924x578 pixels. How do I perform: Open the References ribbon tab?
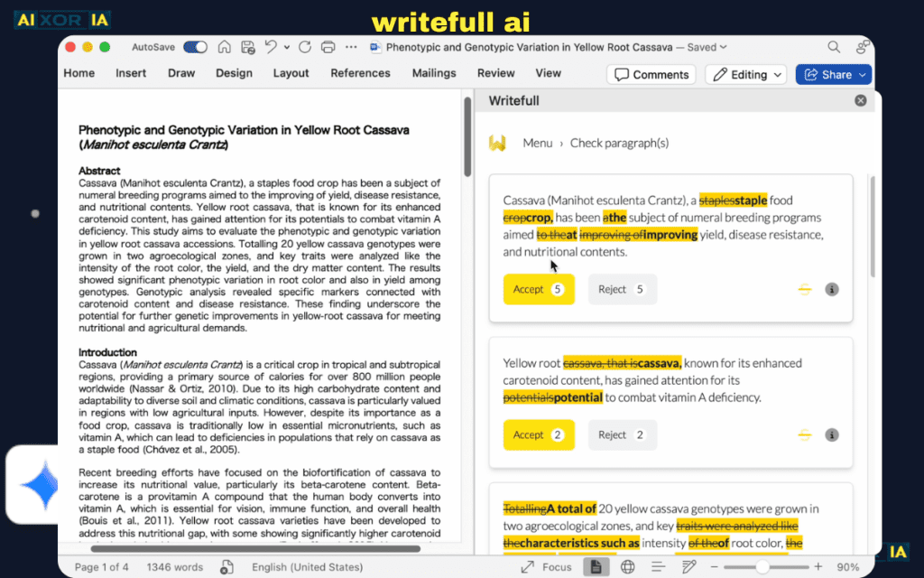click(x=360, y=73)
